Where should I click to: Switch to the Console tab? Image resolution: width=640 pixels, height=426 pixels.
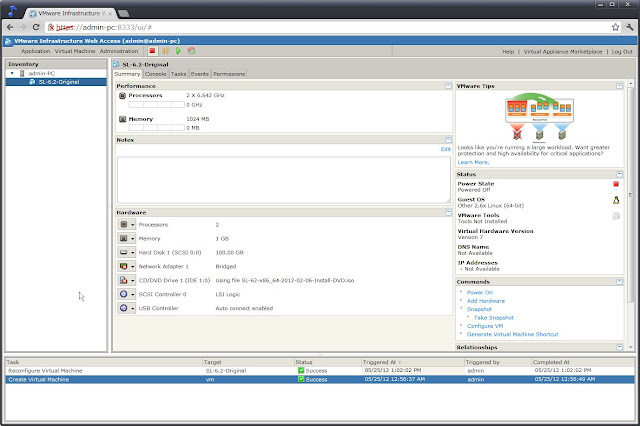point(156,74)
